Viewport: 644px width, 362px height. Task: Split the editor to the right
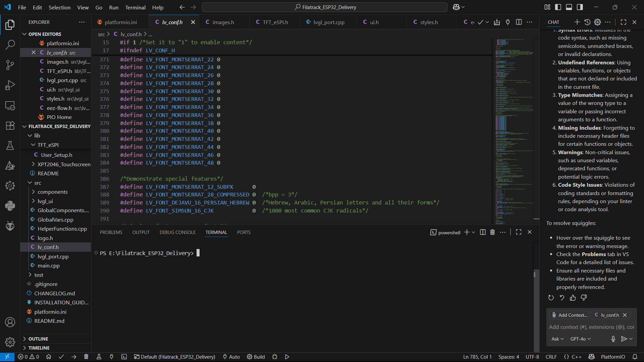tap(519, 22)
